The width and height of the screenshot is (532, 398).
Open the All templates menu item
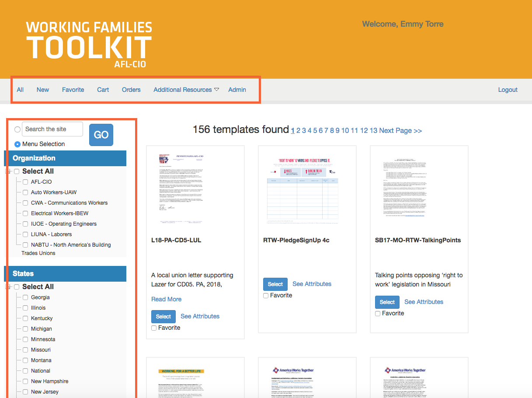[x=20, y=90]
